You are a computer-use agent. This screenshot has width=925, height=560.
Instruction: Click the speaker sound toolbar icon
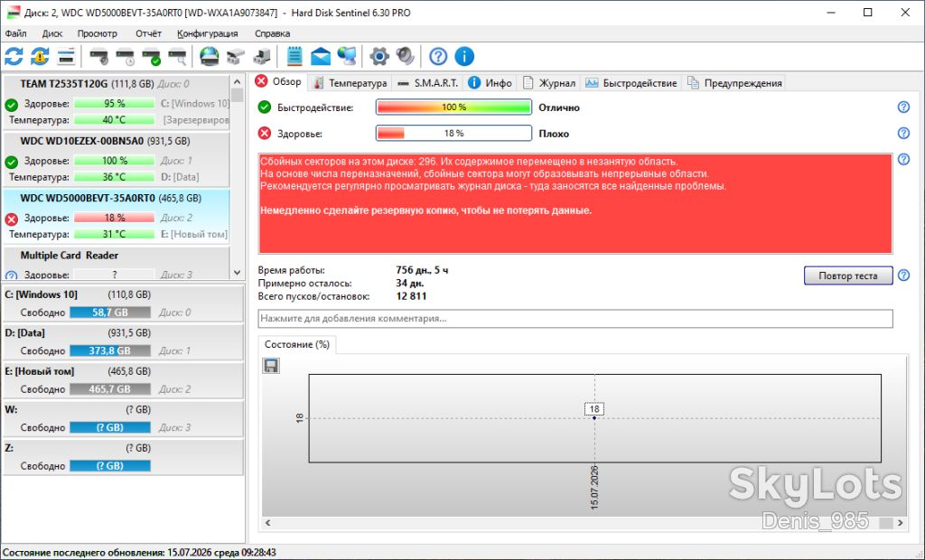406,57
